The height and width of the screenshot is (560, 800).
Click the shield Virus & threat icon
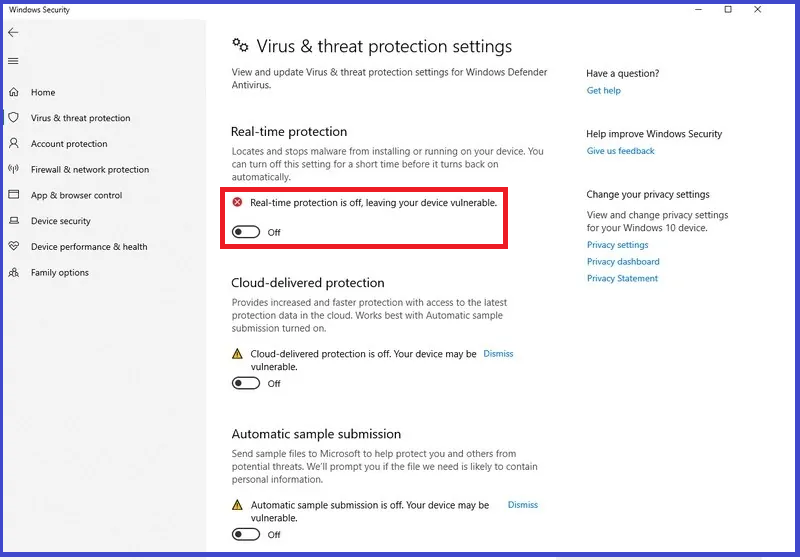(14, 118)
